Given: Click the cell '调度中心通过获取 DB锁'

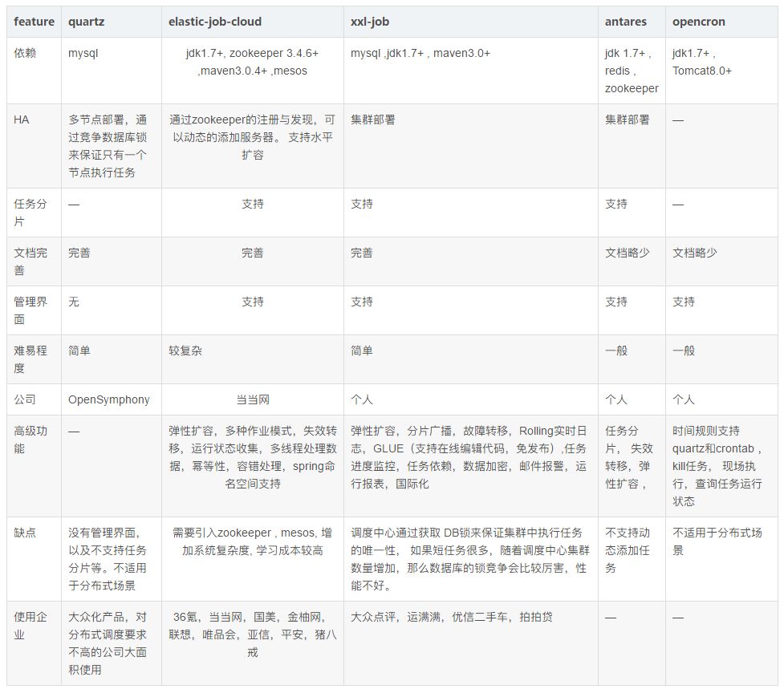Looking at the screenshot, I should pos(470,559).
